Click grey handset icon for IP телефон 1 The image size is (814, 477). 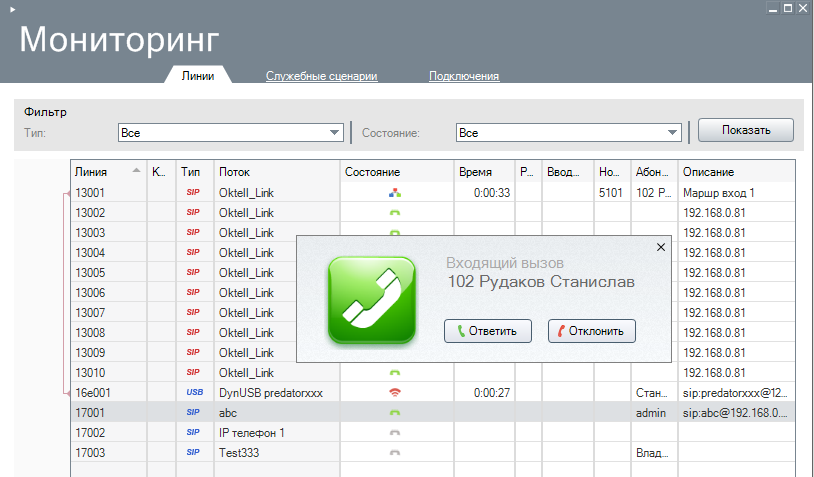coord(394,432)
